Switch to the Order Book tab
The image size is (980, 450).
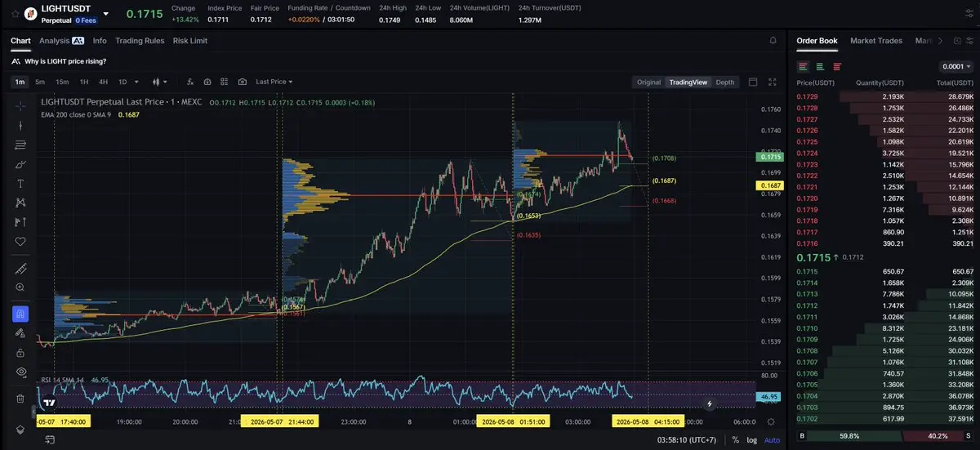point(817,40)
